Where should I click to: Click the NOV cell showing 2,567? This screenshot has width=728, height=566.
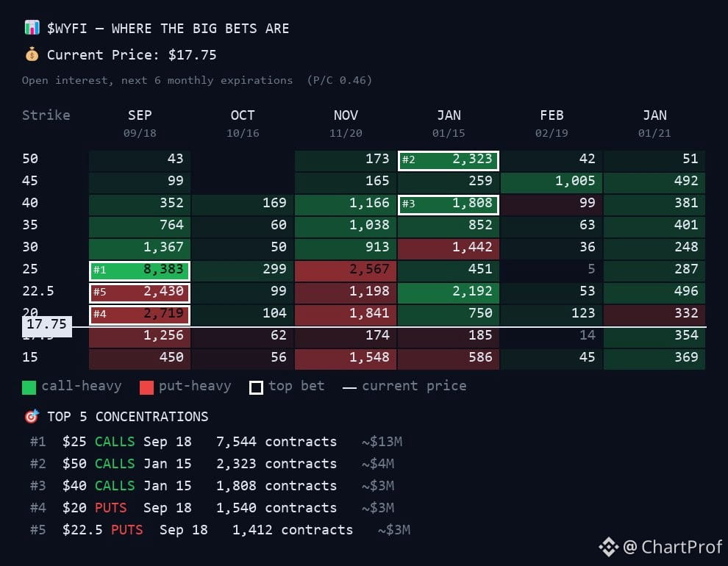coord(346,270)
